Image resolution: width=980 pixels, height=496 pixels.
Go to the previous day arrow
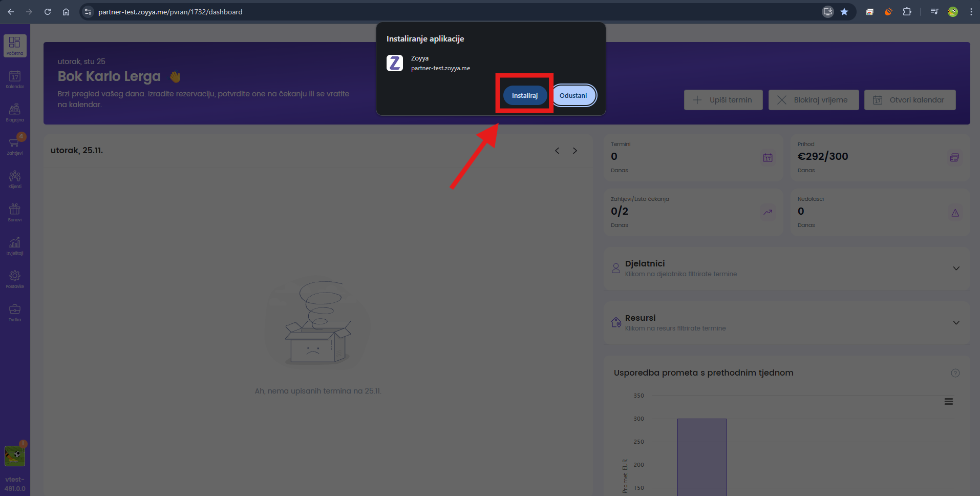point(557,151)
